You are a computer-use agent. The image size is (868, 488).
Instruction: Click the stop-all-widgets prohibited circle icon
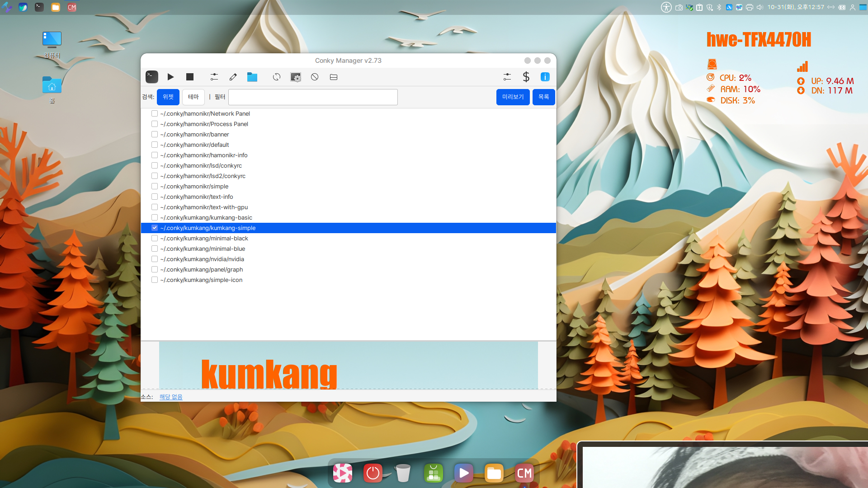click(x=315, y=77)
